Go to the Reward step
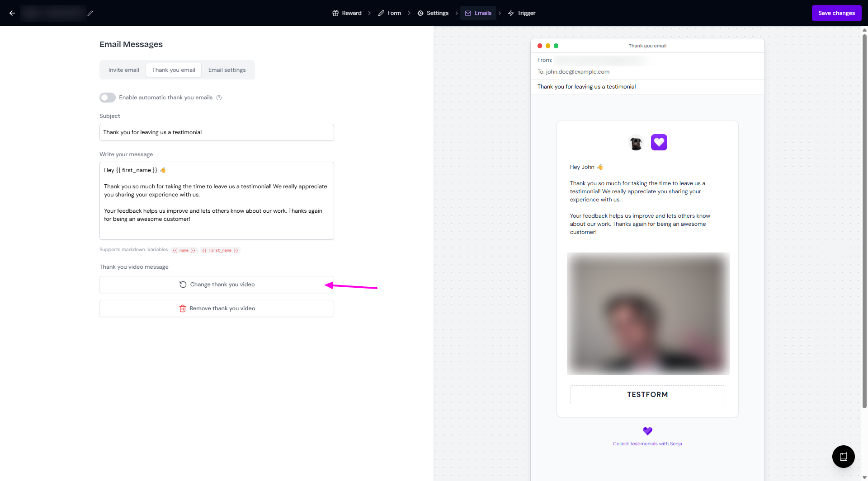 tap(347, 13)
